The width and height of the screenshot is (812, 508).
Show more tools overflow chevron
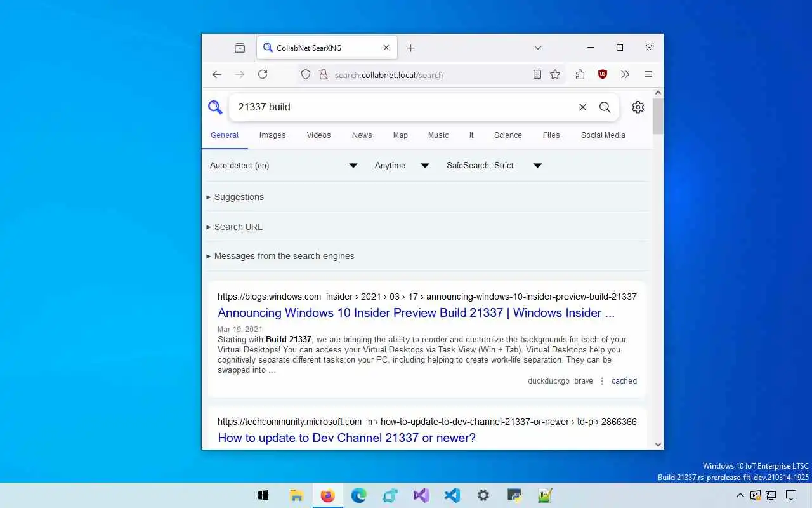pos(625,74)
